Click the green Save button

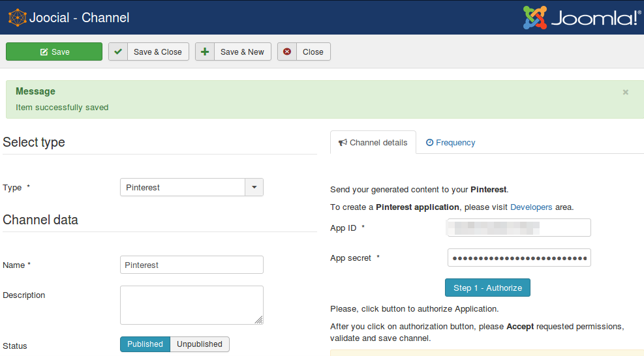[54, 52]
